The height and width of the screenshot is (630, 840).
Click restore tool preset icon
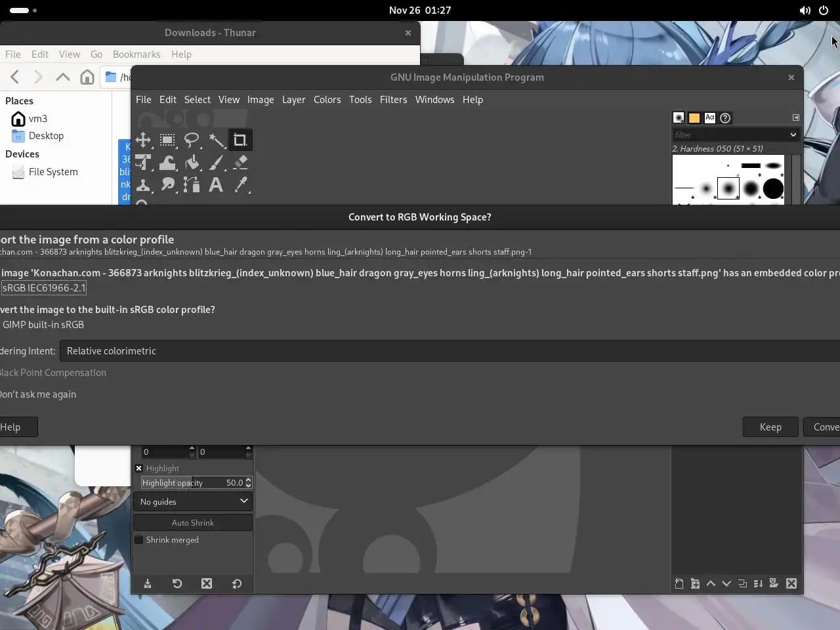(x=177, y=583)
